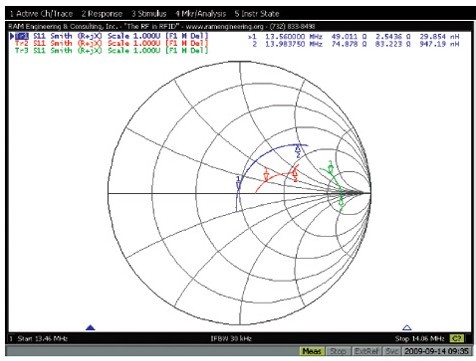The image size is (476, 361).
Task: Click the solid blue marker triangle at bottom left
Action: click(x=90, y=328)
